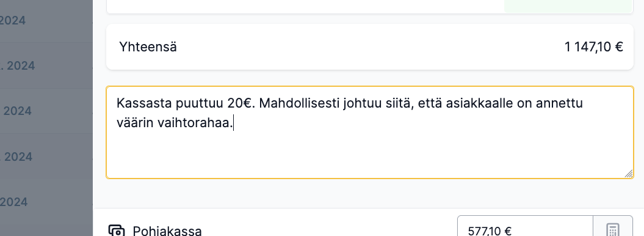Select the topmost dimmed 2024 date row
Screen dimensions: 644x236
46,20
